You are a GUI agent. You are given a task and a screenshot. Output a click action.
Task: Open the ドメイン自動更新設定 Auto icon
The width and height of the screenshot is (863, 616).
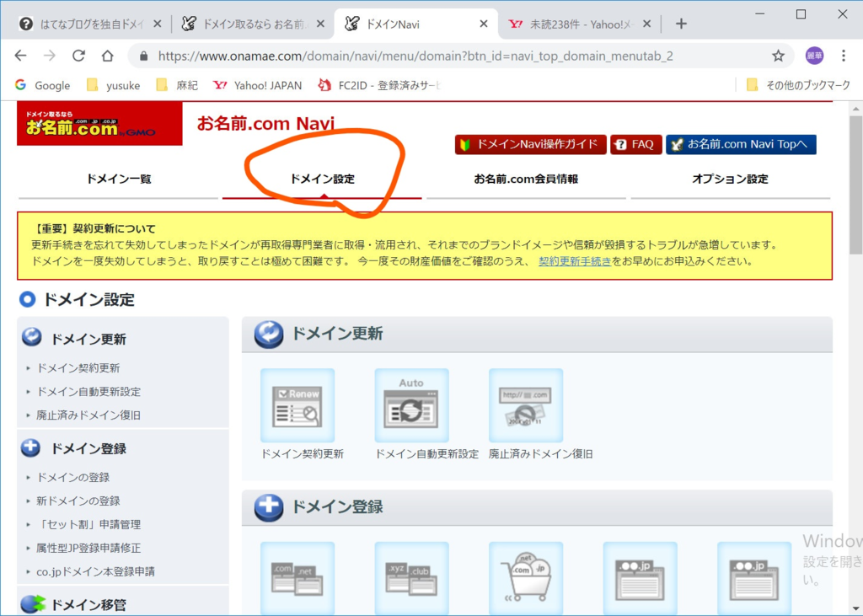[x=411, y=405]
